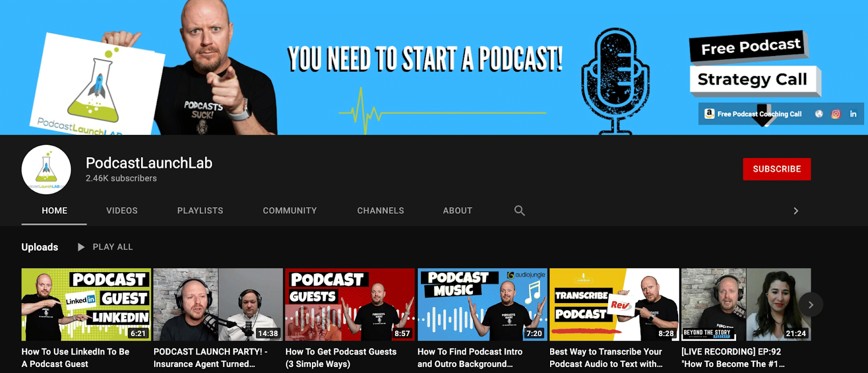Image resolution: width=868 pixels, height=373 pixels.
Task: Click the channel search magnifier icon
Action: point(519,210)
